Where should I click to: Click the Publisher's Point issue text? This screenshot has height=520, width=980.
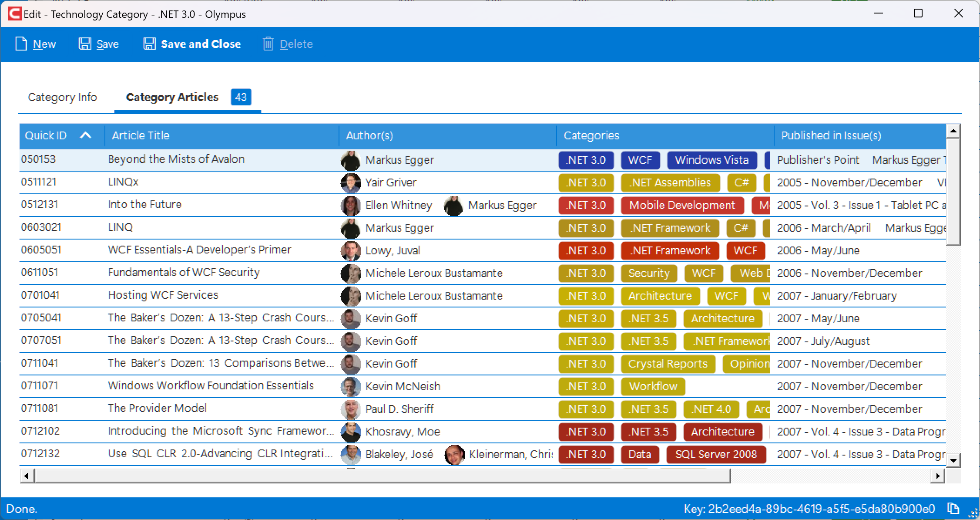pyautogui.click(x=818, y=160)
